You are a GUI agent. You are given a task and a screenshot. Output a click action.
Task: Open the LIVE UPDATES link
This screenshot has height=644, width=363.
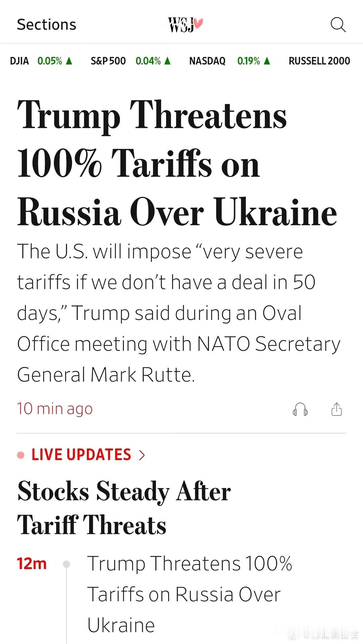[81, 455]
